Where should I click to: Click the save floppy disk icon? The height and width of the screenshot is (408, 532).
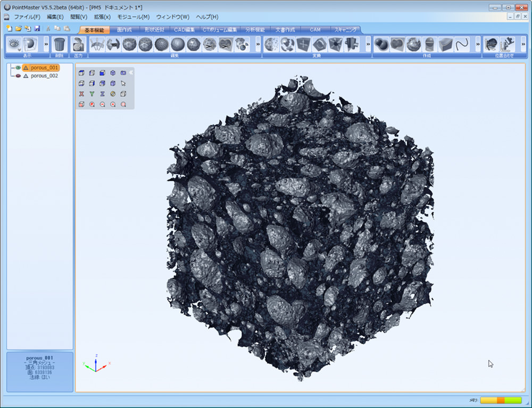coord(37,29)
